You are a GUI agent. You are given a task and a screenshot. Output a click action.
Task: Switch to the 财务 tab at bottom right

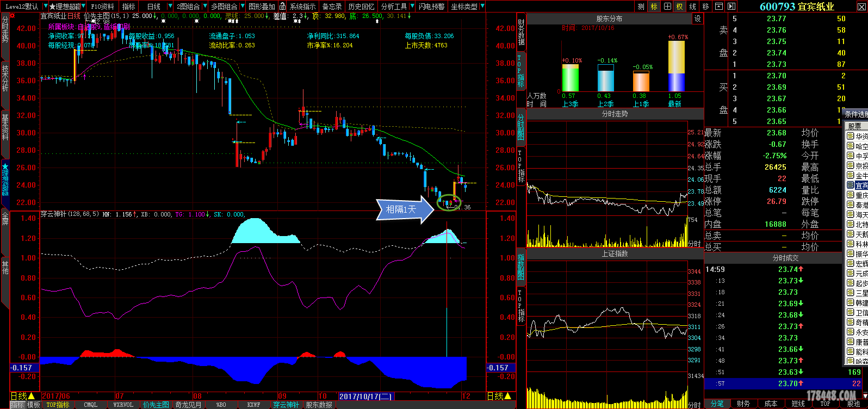(x=743, y=404)
